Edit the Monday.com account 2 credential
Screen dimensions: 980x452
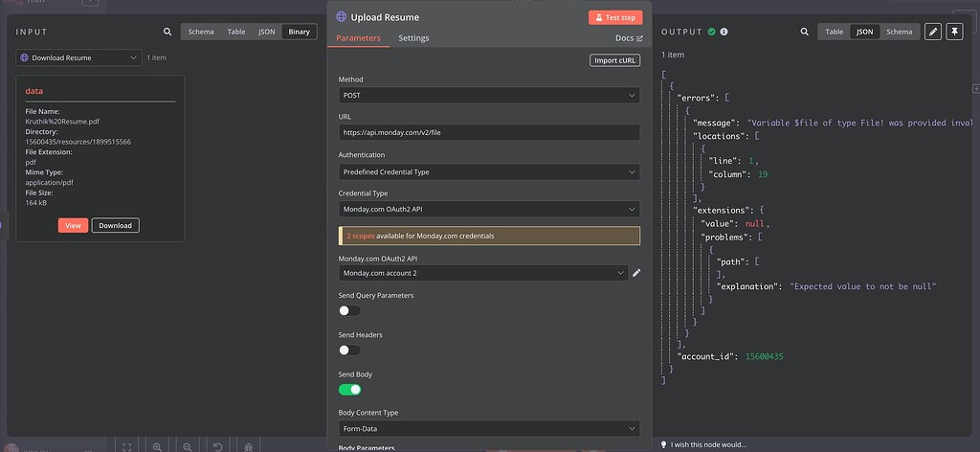(636, 273)
